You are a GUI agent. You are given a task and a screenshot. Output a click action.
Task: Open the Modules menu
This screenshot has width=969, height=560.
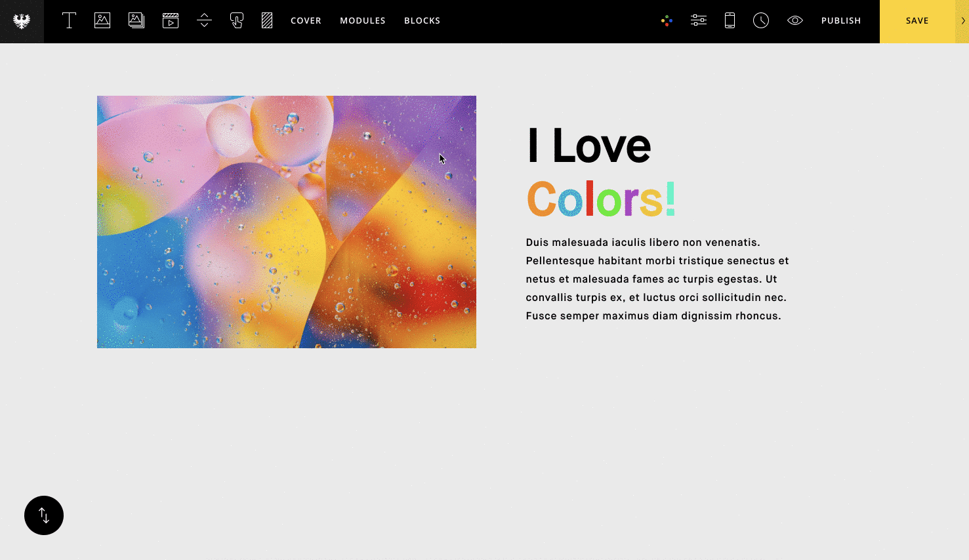[363, 21]
